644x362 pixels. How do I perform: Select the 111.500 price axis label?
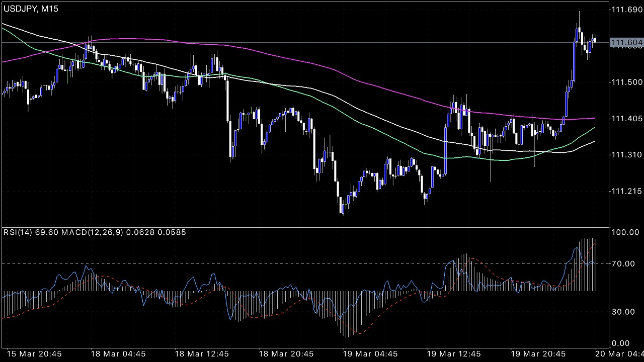click(626, 82)
